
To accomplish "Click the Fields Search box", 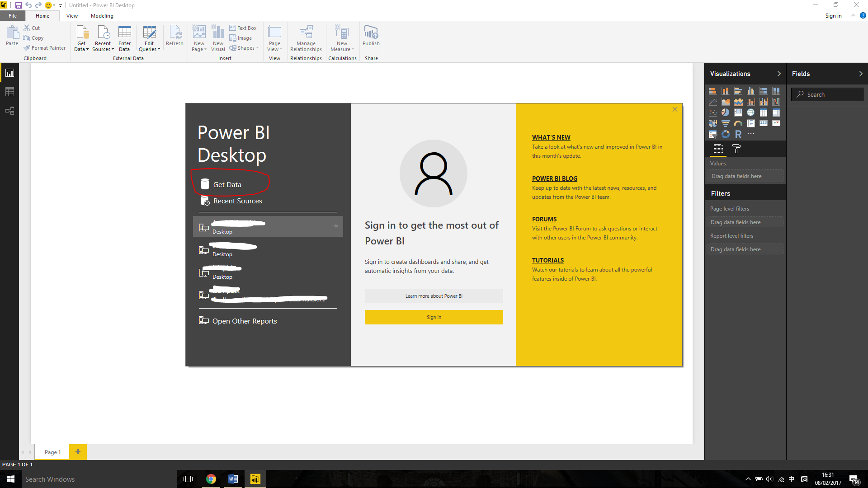I will click(827, 94).
